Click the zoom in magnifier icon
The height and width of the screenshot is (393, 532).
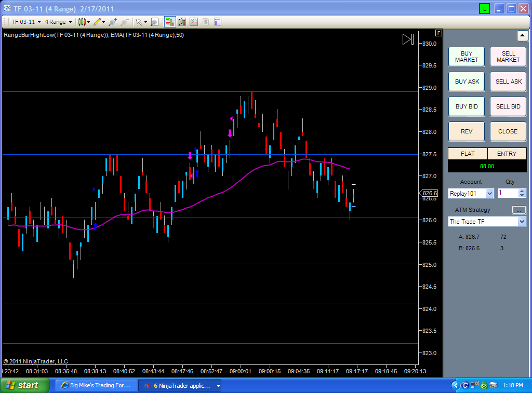coord(112,22)
